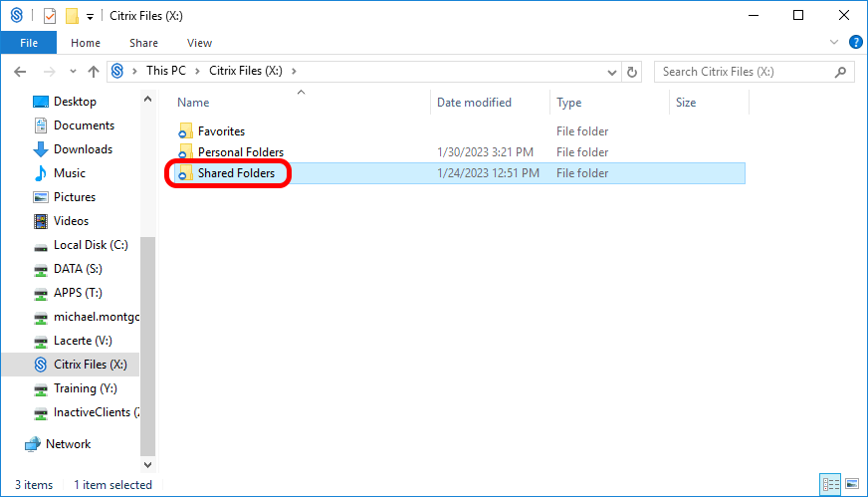The width and height of the screenshot is (868, 497).
Task: Select the Shared Folders folder icon
Action: point(185,173)
